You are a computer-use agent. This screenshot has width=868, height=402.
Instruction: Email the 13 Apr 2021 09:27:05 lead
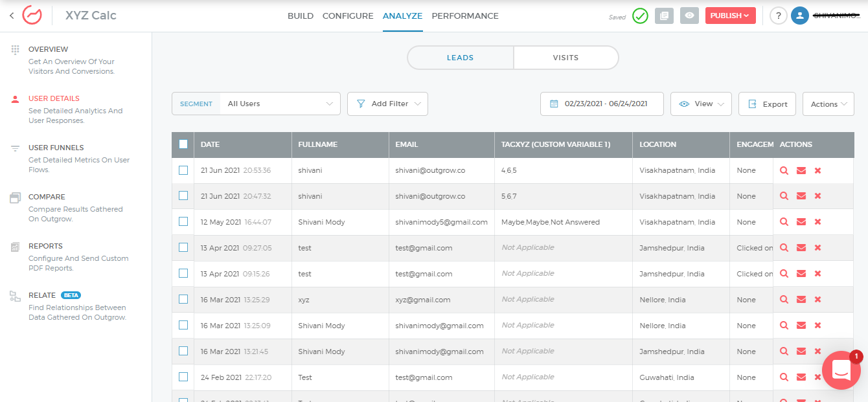801,248
